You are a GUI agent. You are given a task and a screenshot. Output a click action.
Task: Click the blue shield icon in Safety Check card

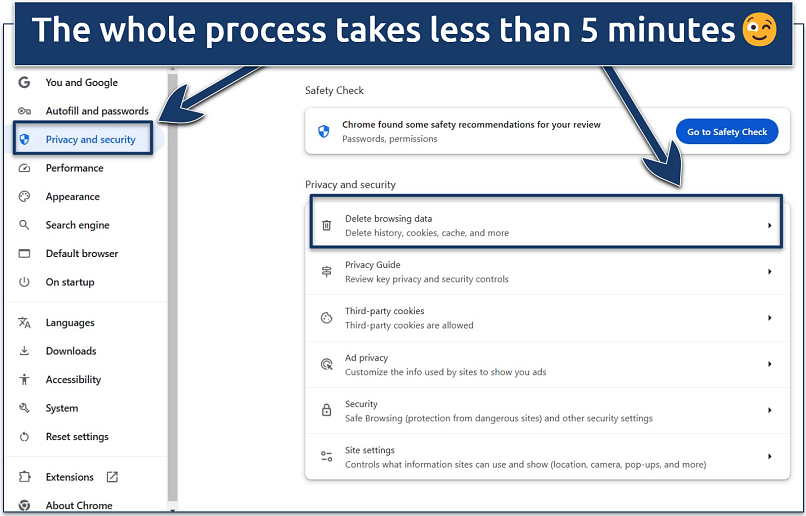pyautogui.click(x=323, y=132)
